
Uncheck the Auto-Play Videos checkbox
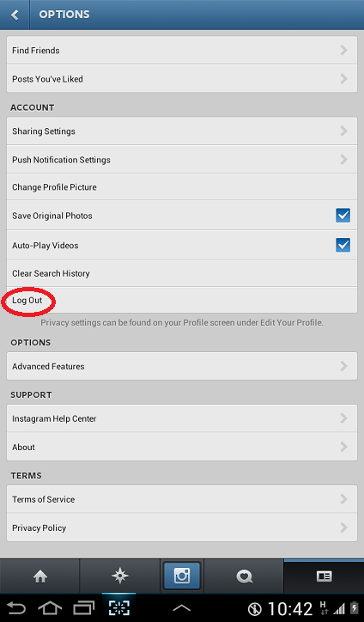coord(343,245)
